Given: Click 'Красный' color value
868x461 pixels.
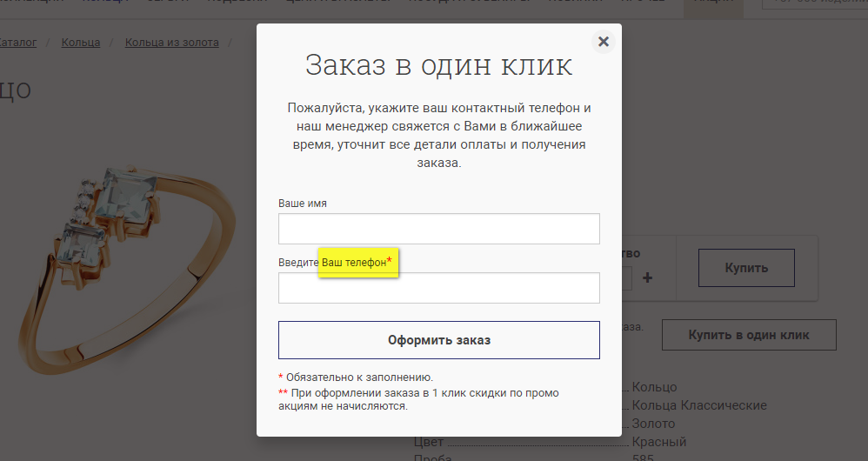Looking at the screenshot, I should coord(658,442).
